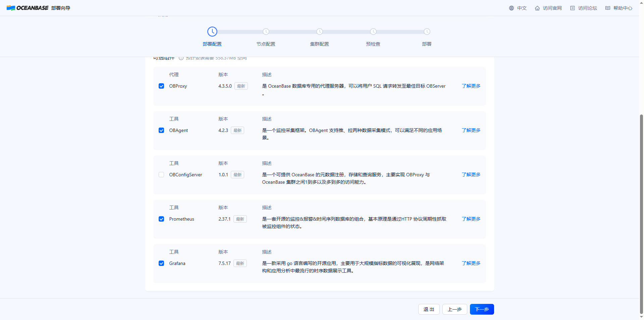The image size is (644, 320).
Task: Click the page's vertical scrollbar thumb
Action: pos(641,214)
